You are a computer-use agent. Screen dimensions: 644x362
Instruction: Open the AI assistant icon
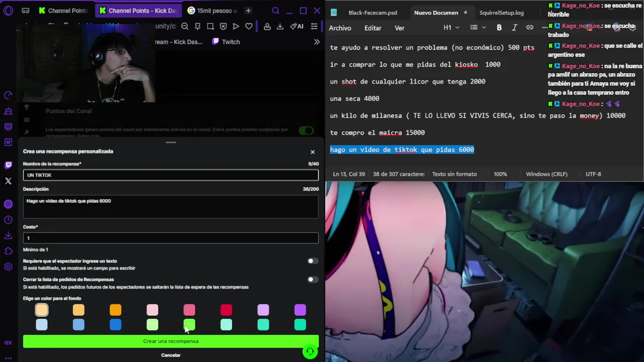(297, 27)
